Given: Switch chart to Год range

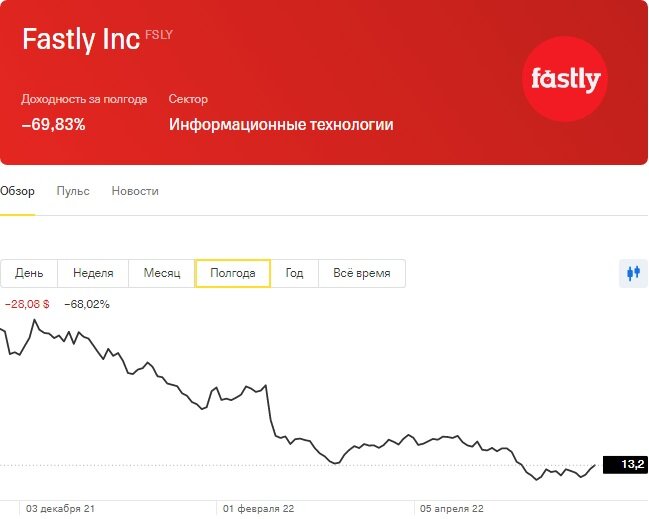Looking at the screenshot, I should click(294, 273).
